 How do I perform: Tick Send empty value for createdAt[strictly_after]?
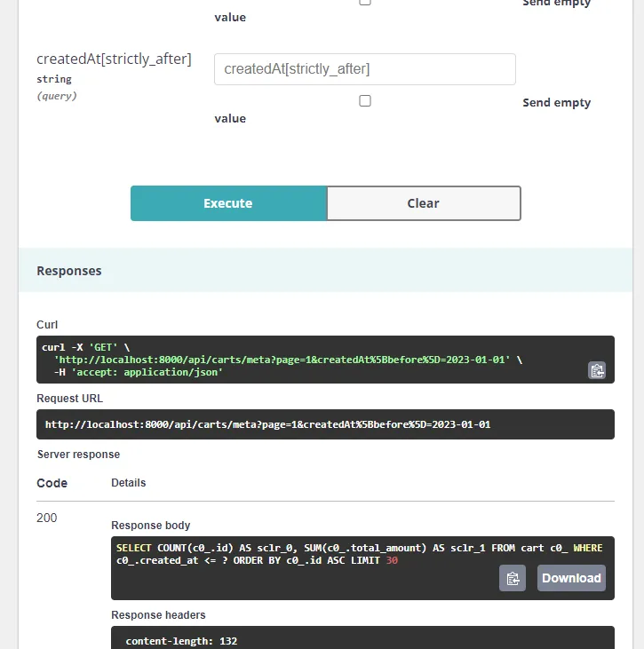pyautogui.click(x=365, y=101)
